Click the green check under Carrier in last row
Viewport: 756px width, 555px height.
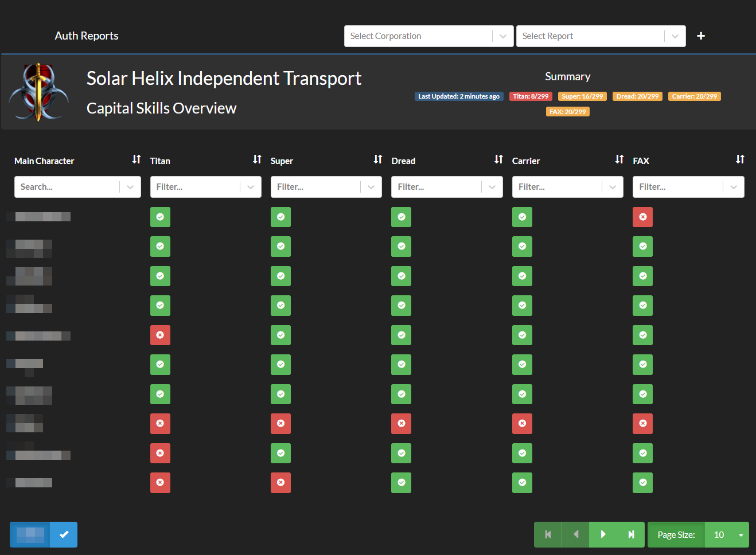pyautogui.click(x=522, y=483)
